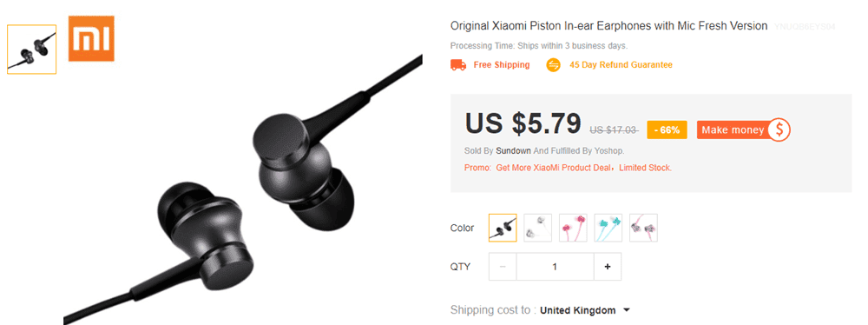Decrease quantity with the minus button

click(503, 267)
